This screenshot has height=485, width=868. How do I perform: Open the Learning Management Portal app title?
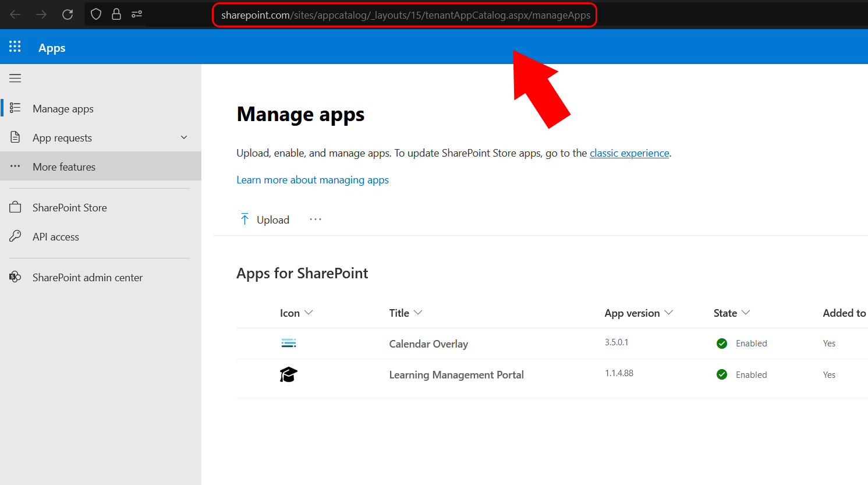pyautogui.click(x=456, y=375)
